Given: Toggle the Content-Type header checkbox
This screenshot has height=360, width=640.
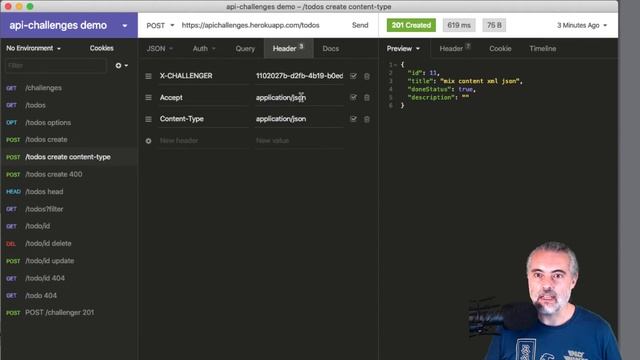Looking at the screenshot, I should (353, 119).
